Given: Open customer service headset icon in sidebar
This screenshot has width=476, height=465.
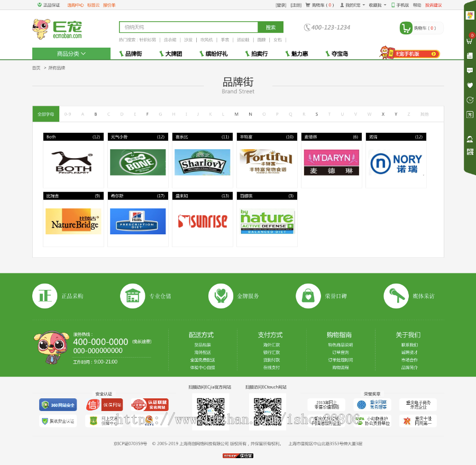Looking at the screenshot, I should [x=470, y=139].
